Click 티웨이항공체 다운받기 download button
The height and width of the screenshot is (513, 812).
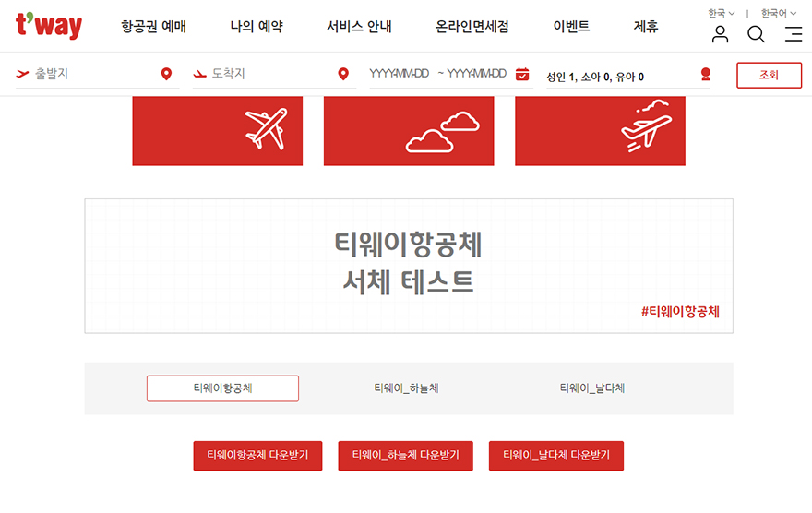[257, 456]
